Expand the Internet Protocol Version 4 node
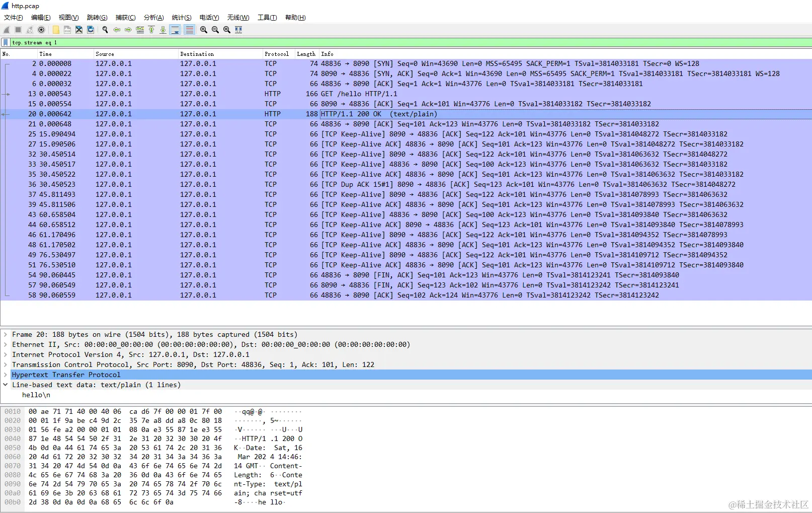The height and width of the screenshot is (513, 812). coord(6,354)
